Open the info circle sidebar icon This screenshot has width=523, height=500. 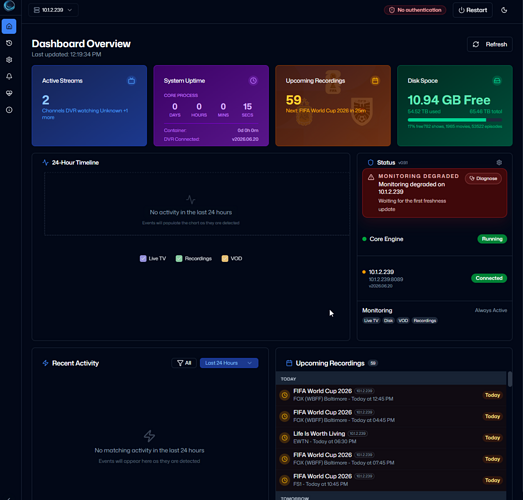click(9, 110)
